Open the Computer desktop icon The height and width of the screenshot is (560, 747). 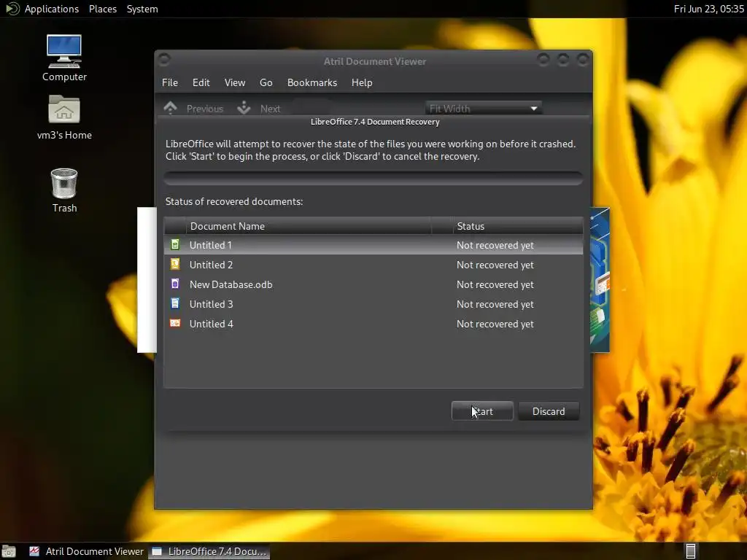64,52
